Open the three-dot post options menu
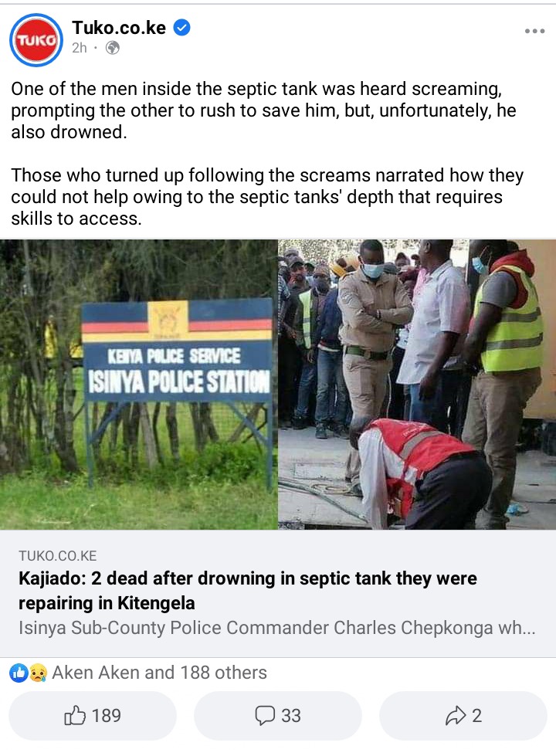This screenshot has height=756, width=556. [x=535, y=32]
